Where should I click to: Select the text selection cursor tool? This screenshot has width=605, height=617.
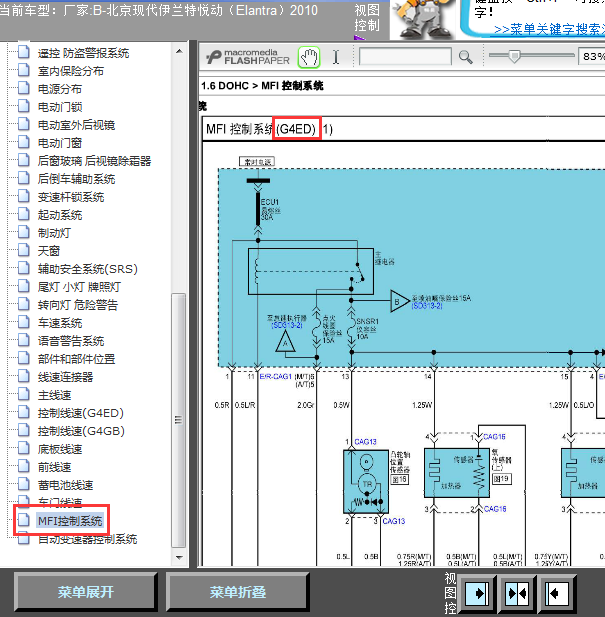point(336,57)
